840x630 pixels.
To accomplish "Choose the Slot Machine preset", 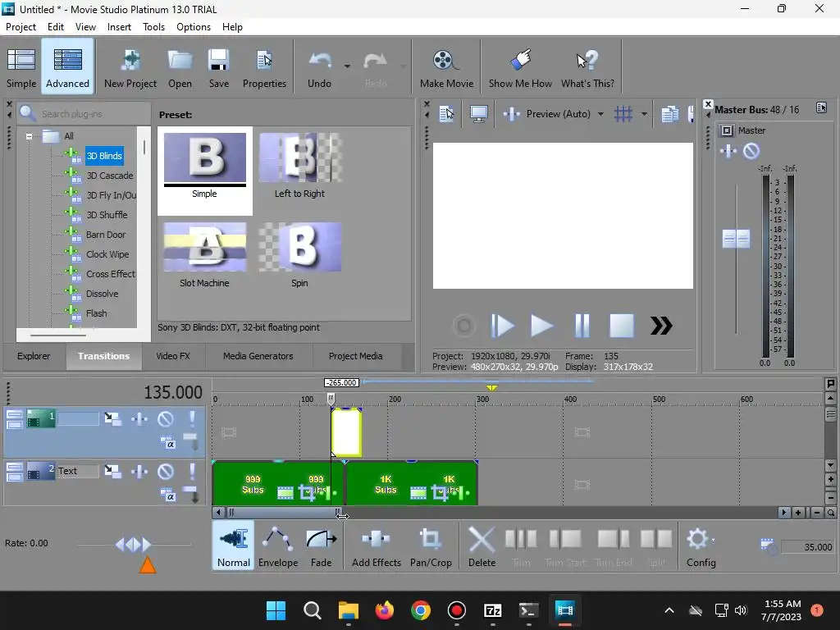I will point(204,256).
